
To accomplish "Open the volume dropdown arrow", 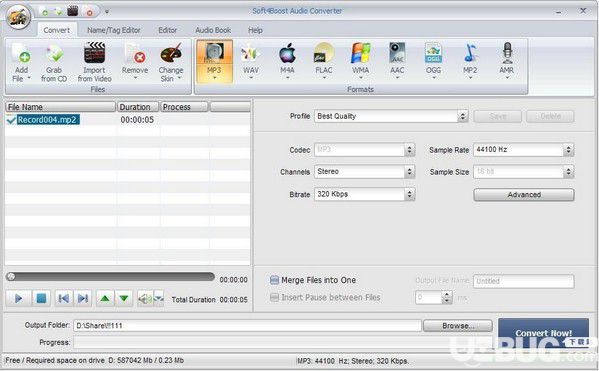I will pyautogui.click(x=159, y=298).
